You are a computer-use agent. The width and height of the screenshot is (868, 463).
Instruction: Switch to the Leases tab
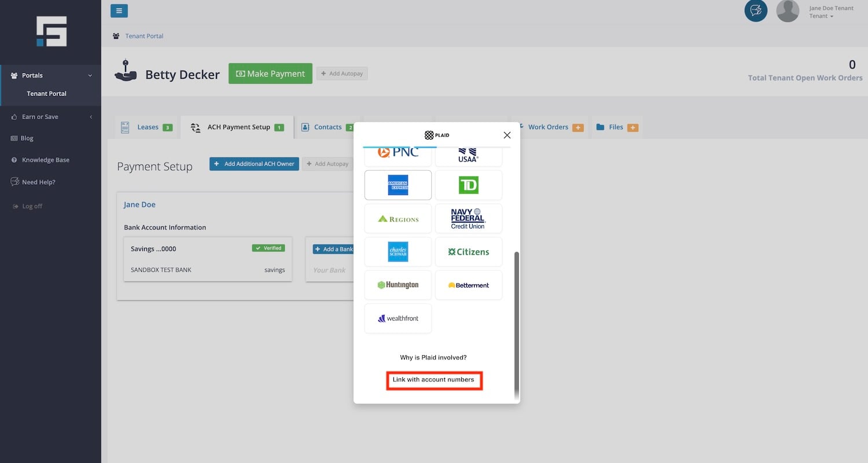click(x=147, y=127)
